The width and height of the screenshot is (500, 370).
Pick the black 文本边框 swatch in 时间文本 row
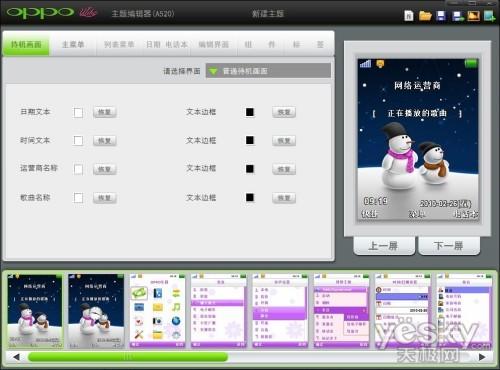[250, 140]
